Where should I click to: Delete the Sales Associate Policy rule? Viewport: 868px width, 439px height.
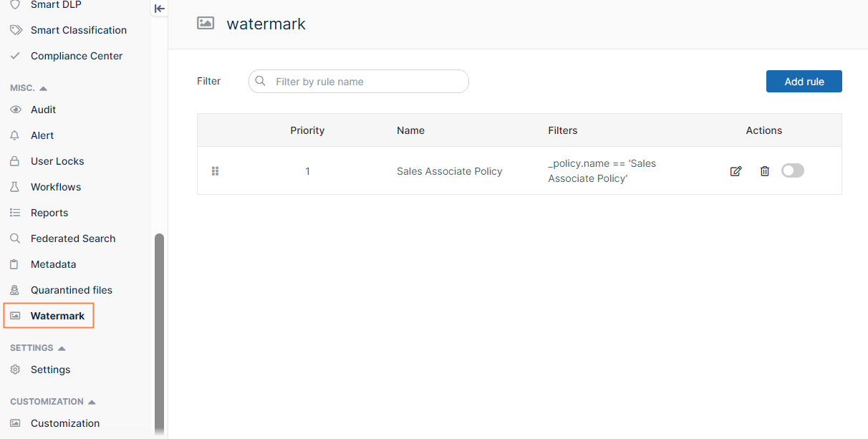[x=765, y=170]
